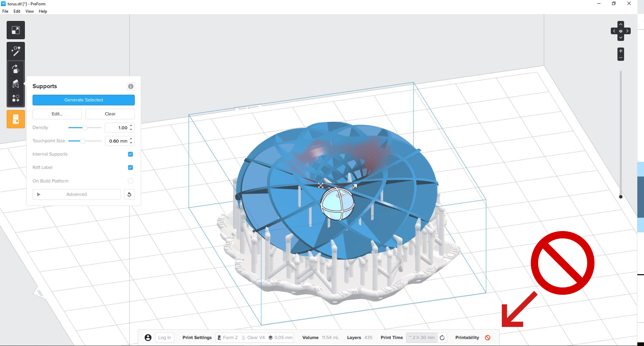Image resolution: width=644 pixels, height=346 pixels.
Task: Click the Touchpoint Size value field
Action: coord(120,141)
